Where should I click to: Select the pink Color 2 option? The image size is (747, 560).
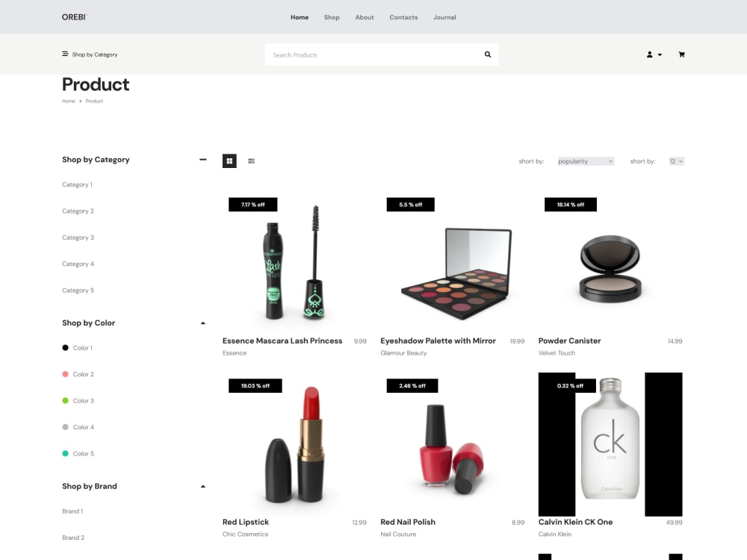pos(65,374)
